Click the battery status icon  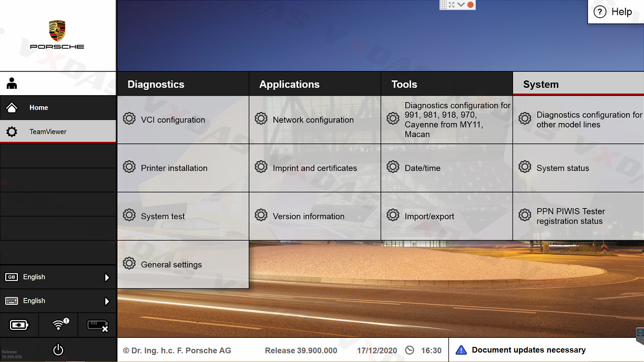[x=19, y=325]
